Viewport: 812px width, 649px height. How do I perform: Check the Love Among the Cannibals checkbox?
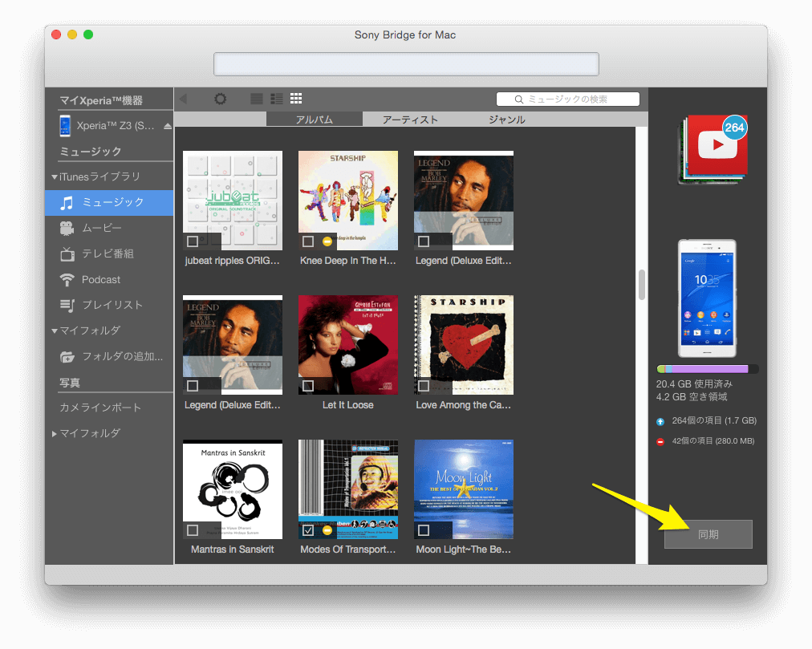[424, 386]
